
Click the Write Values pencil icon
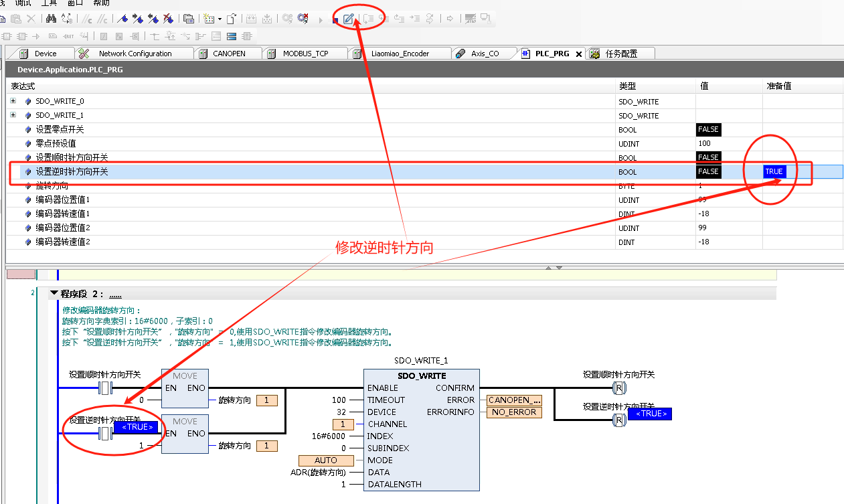(348, 19)
